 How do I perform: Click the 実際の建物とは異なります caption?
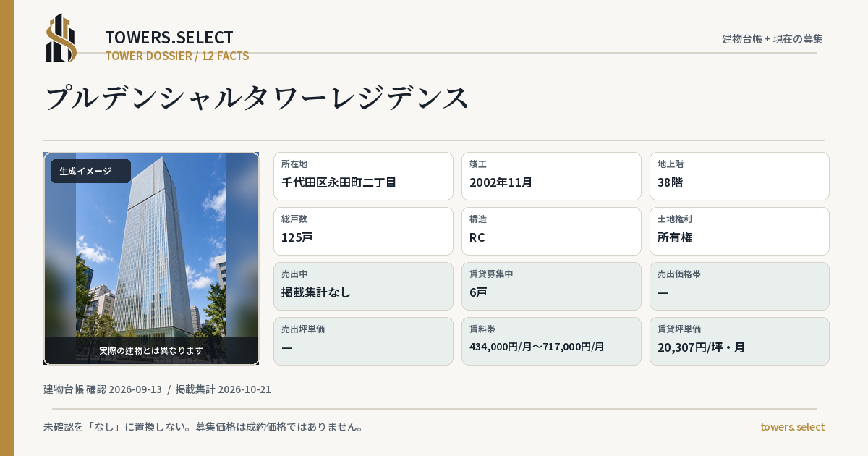tap(151, 350)
